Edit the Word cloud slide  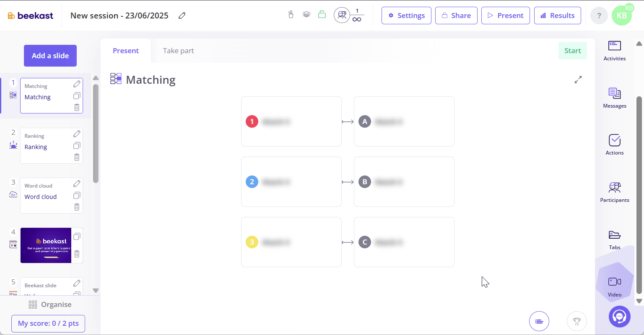(x=77, y=184)
